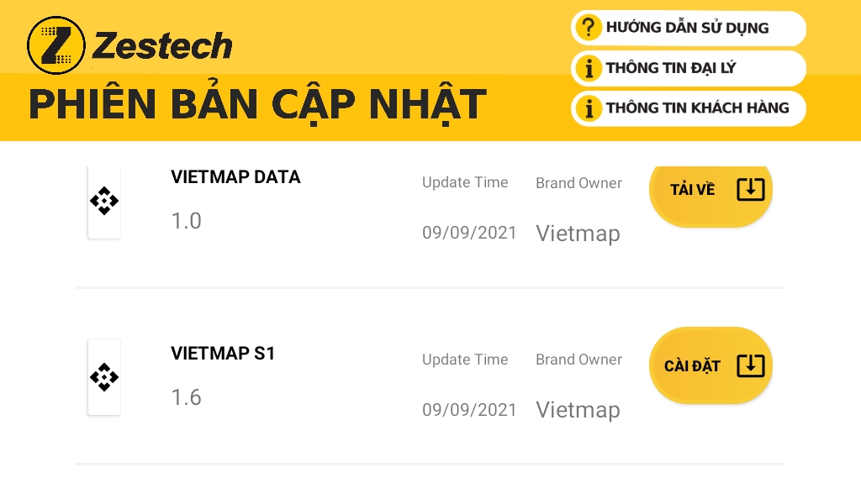The height and width of the screenshot is (504, 861).
Task: Click the download arrow icon on Cài Đặt
Action: [x=750, y=365]
